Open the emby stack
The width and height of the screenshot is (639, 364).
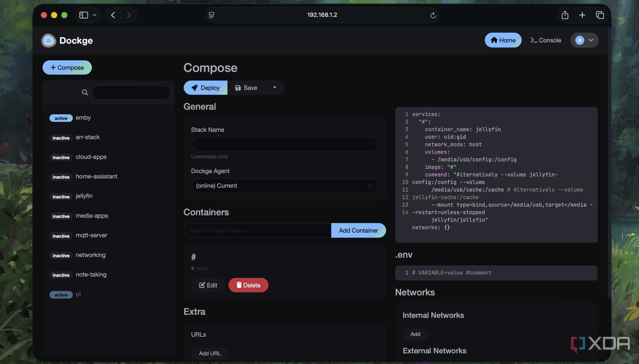[108, 118]
